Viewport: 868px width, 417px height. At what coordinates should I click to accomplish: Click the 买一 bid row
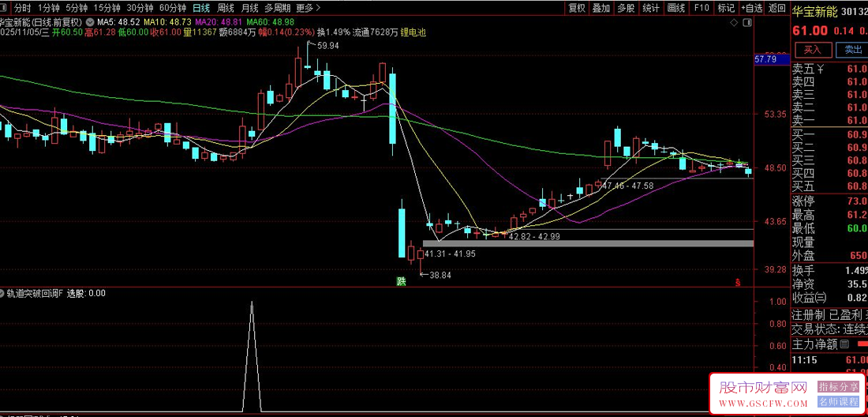coord(829,134)
